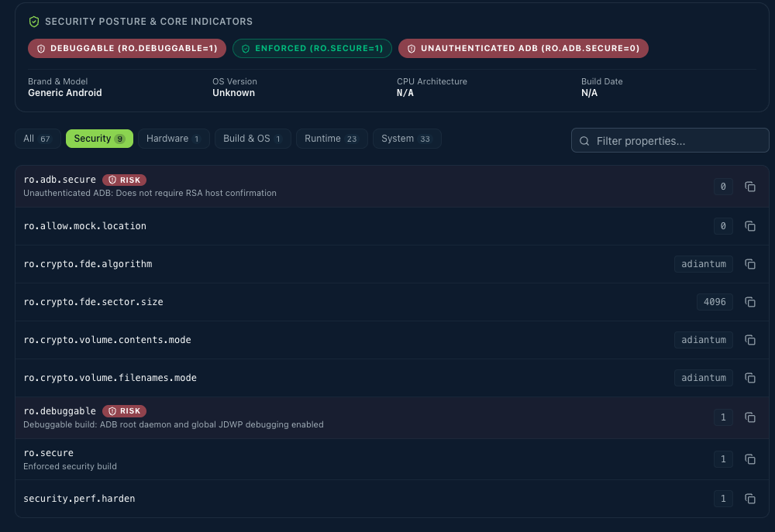Copy the ro.crypto.volume.filenames.mode value
Image resolution: width=775 pixels, height=532 pixels.
tap(749, 378)
